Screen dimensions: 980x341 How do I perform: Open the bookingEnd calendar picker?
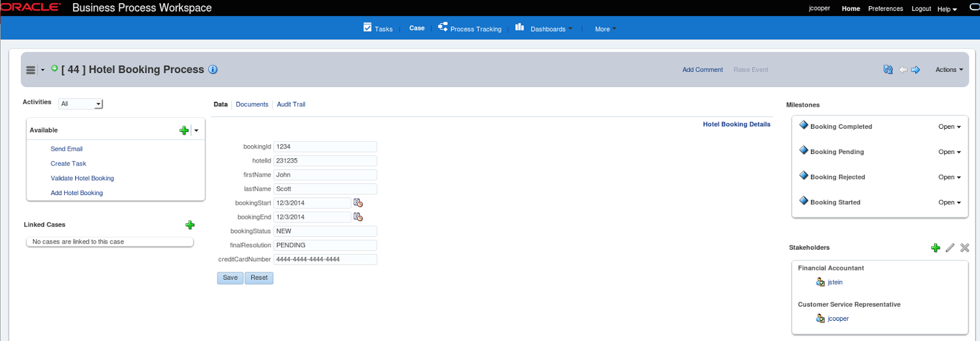pos(358,217)
